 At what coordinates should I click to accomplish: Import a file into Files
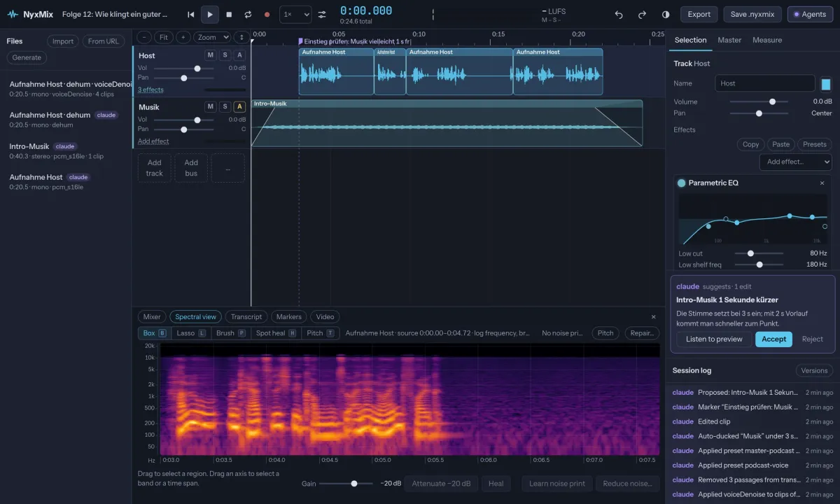tap(63, 41)
